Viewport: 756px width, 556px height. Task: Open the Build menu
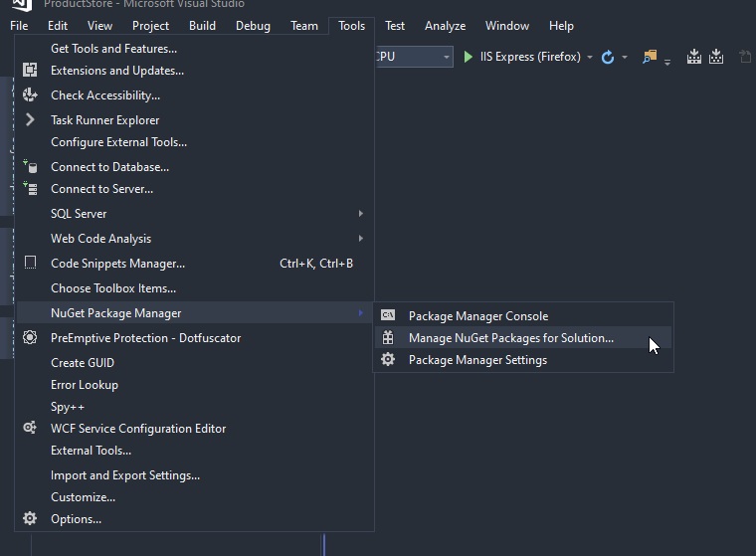tap(202, 26)
